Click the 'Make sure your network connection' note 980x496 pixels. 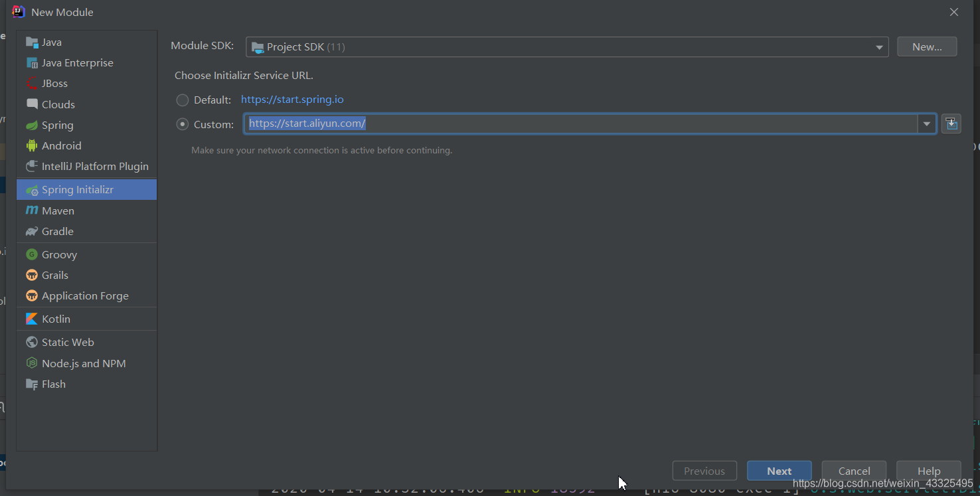point(321,150)
